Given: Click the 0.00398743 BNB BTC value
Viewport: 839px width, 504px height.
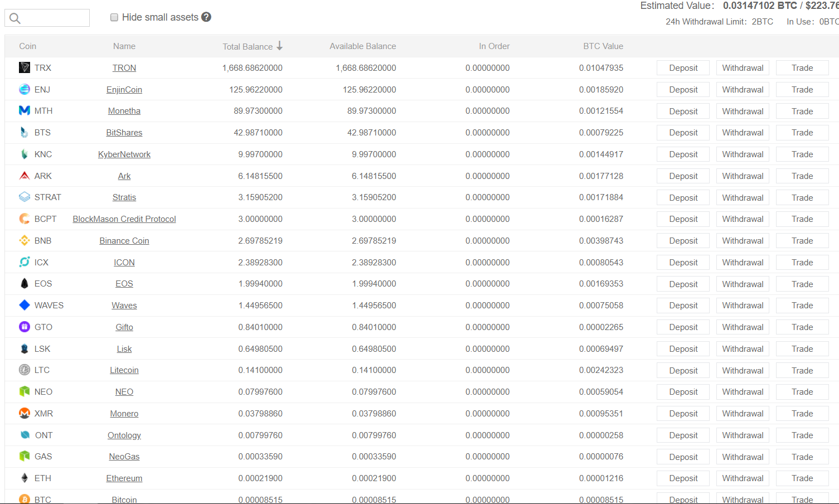Looking at the screenshot, I should (601, 241).
